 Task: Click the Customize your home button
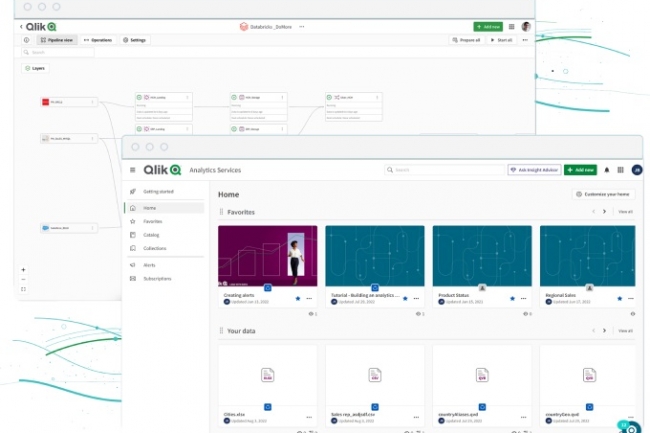coord(604,194)
